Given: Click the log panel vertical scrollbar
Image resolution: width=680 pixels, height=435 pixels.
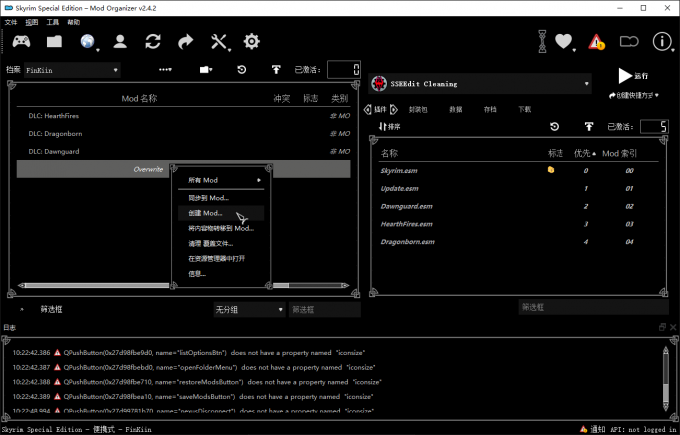Looking at the screenshot, I should 666,378.
